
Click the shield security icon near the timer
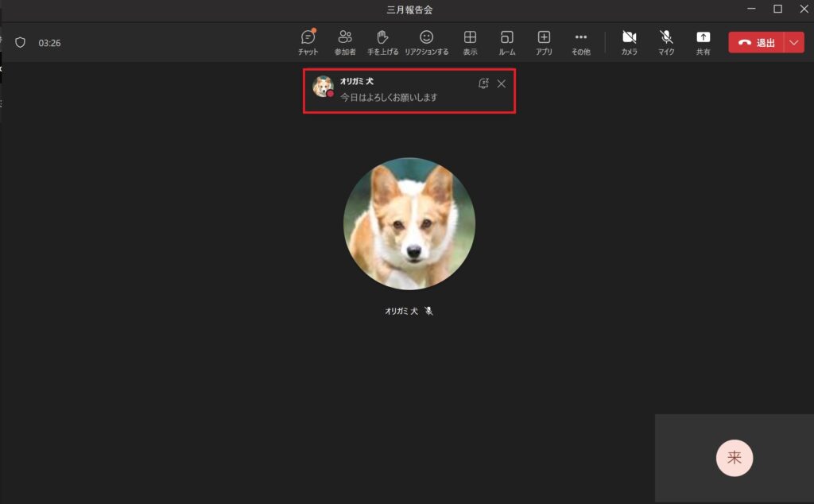pyautogui.click(x=21, y=42)
